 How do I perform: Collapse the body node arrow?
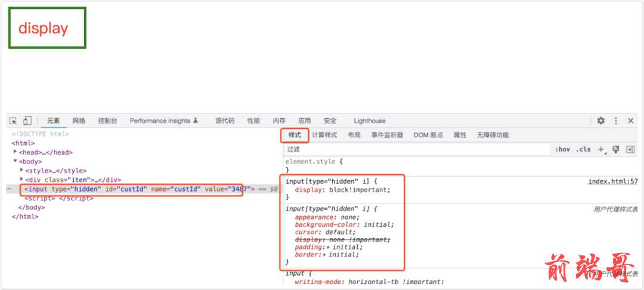[15, 161]
